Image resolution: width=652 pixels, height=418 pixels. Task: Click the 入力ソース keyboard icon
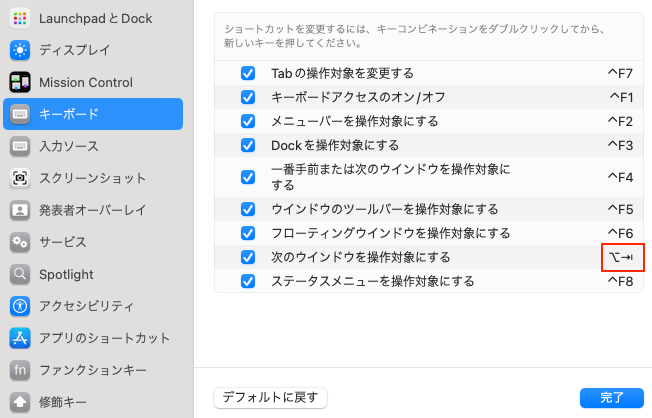(x=21, y=146)
